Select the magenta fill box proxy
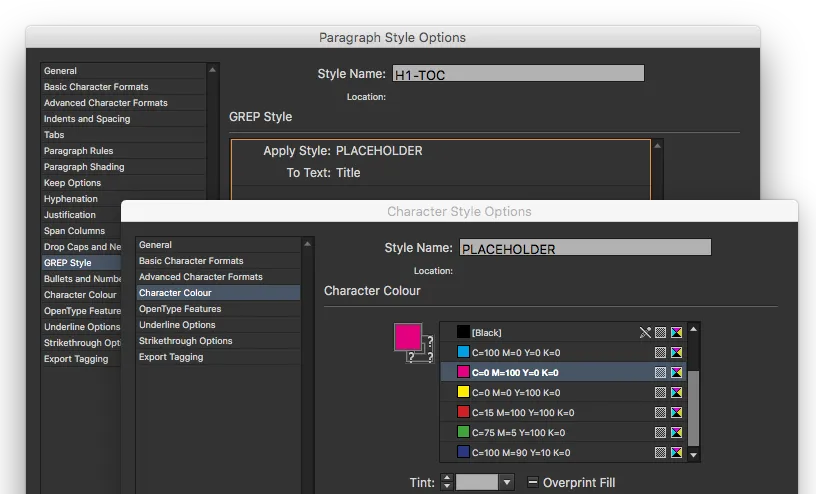The height and width of the screenshot is (494, 816). point(407,337)
